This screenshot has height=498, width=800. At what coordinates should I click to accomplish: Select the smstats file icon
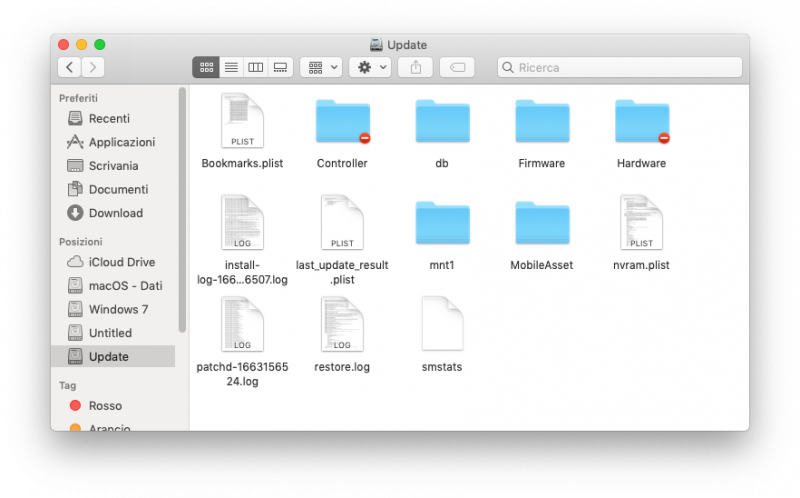[x=442, y=323]
